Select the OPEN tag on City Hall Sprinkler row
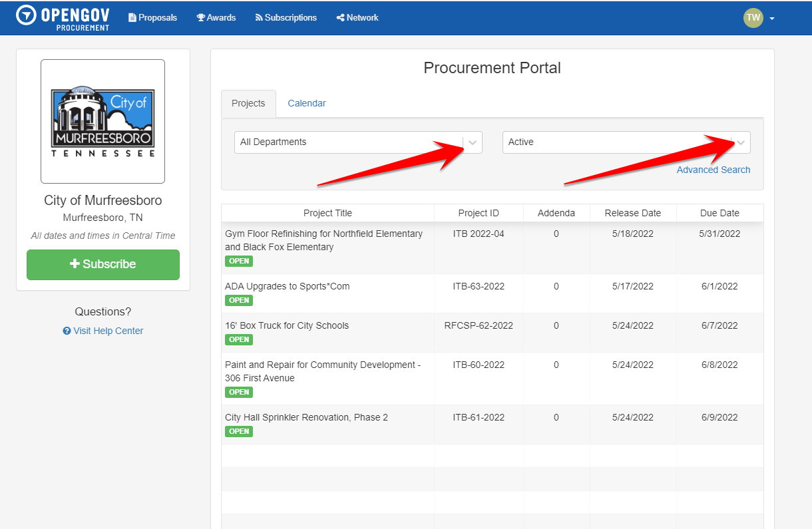812x529 pixels. (239, 431)
